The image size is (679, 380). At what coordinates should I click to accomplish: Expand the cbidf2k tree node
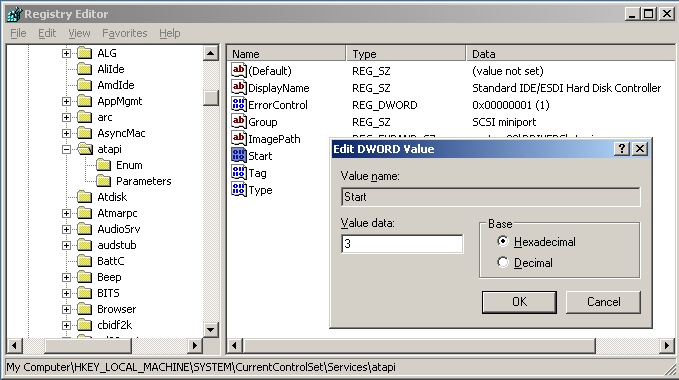66,326
